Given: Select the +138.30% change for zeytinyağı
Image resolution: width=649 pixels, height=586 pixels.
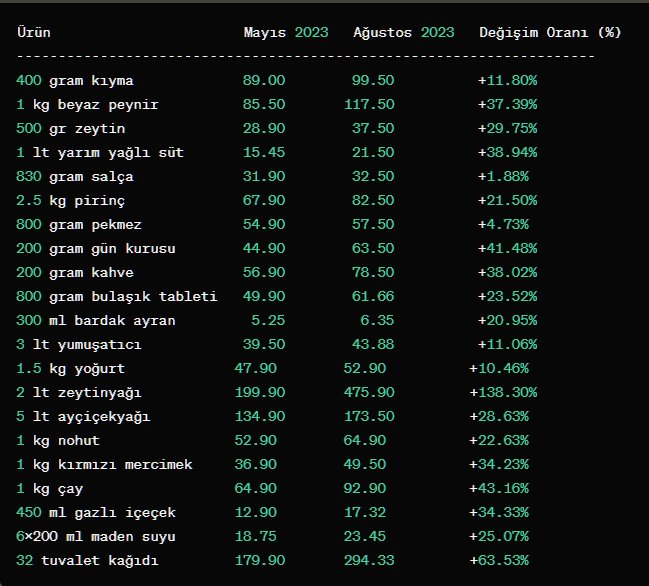Looking at the screenshot, I should (x=503, y=392).
